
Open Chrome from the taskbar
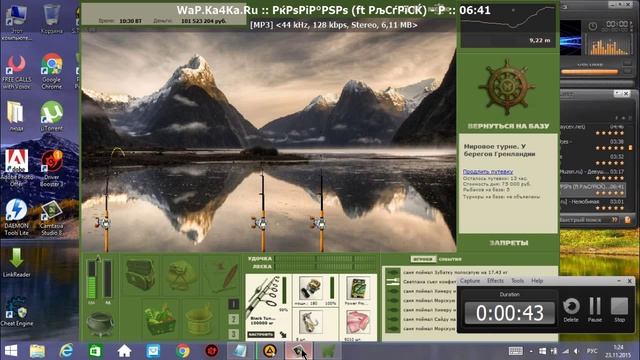(x=182, y=351)
